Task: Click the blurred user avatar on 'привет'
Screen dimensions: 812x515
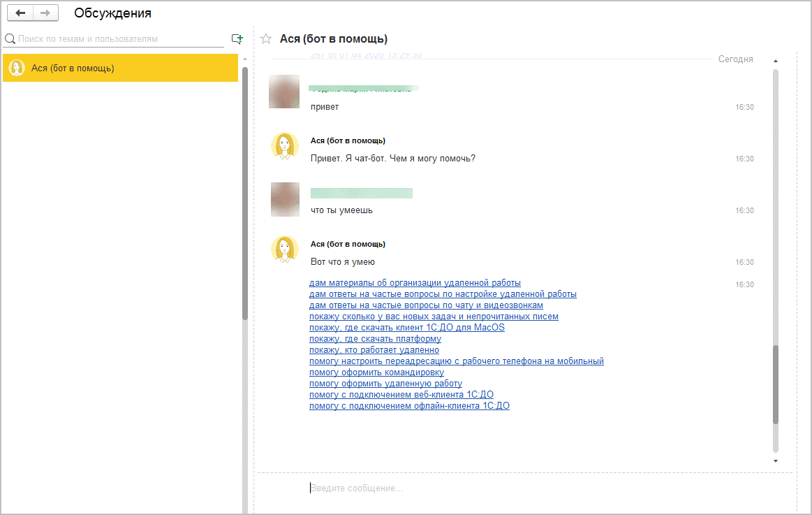Action: [284, 92]
